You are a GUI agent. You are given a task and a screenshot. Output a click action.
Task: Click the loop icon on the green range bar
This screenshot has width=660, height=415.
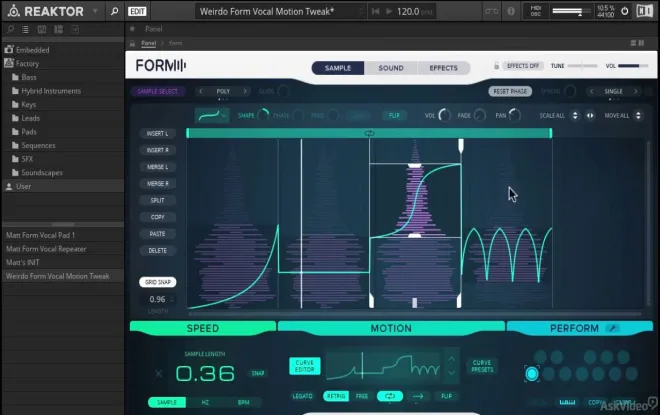tap(369, 133)
